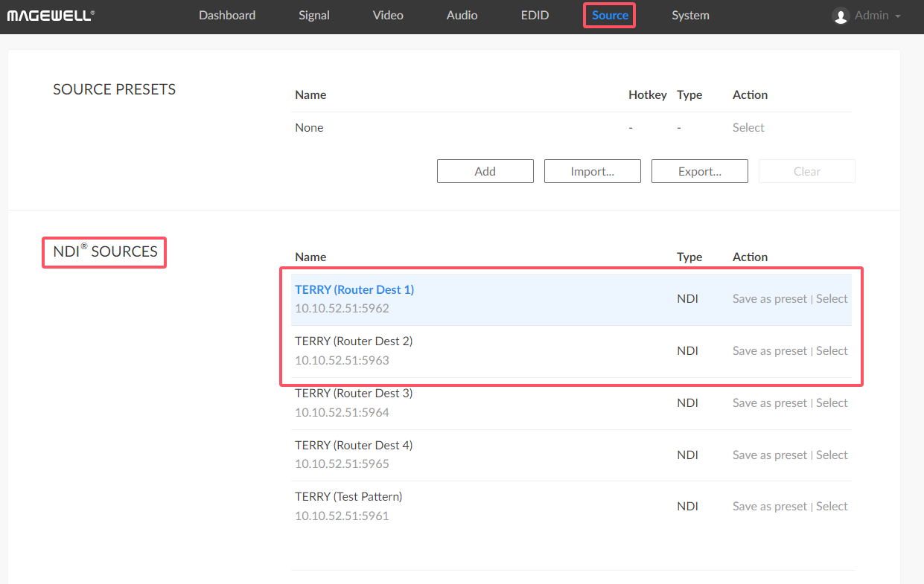This screenshot has width=924, height=584.
Task: Click the Magewell logo
Action: coord(51,15)
